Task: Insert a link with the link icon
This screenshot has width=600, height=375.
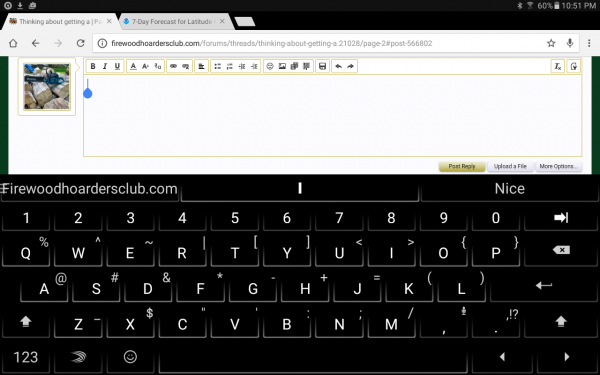Action: [x=173, y=66]
